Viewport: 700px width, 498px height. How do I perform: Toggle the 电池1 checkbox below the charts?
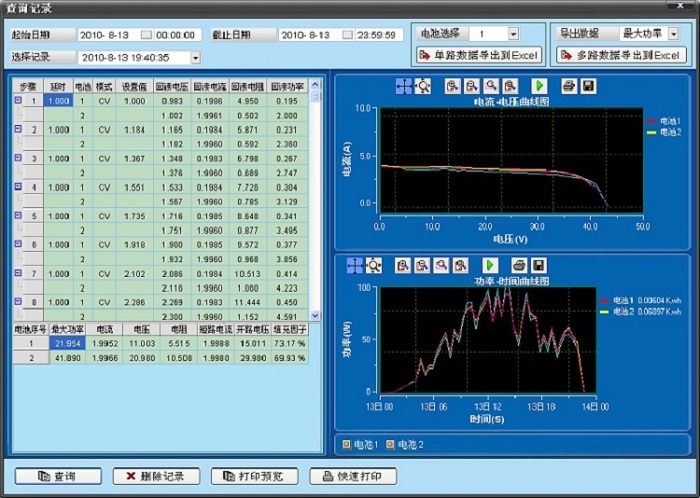(347, 443)
